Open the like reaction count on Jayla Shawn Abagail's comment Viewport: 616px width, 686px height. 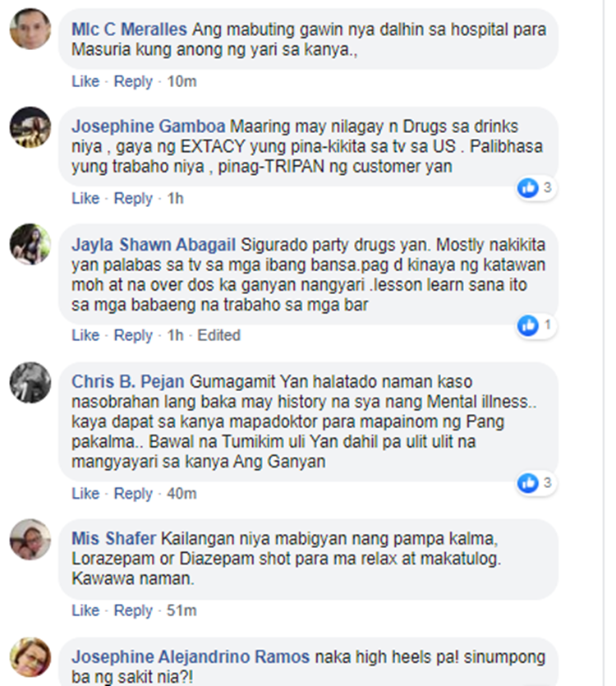(536, 325)
